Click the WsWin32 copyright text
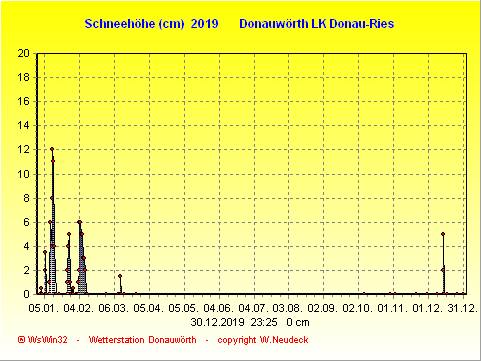 (43, 340)
